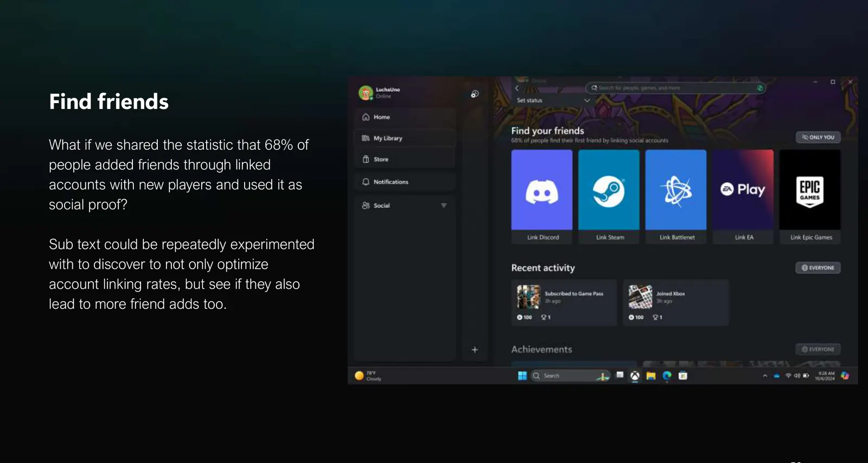Viewport: 868px width, 463px height.
Task: Click the trophy icon on the Game Pass card
Action: pos(544,318)
